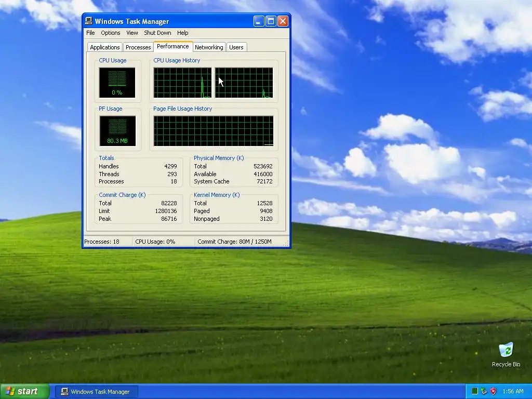Switch to the Applications tab
This screenshot has height=399, width=532.
pos(104,47)
